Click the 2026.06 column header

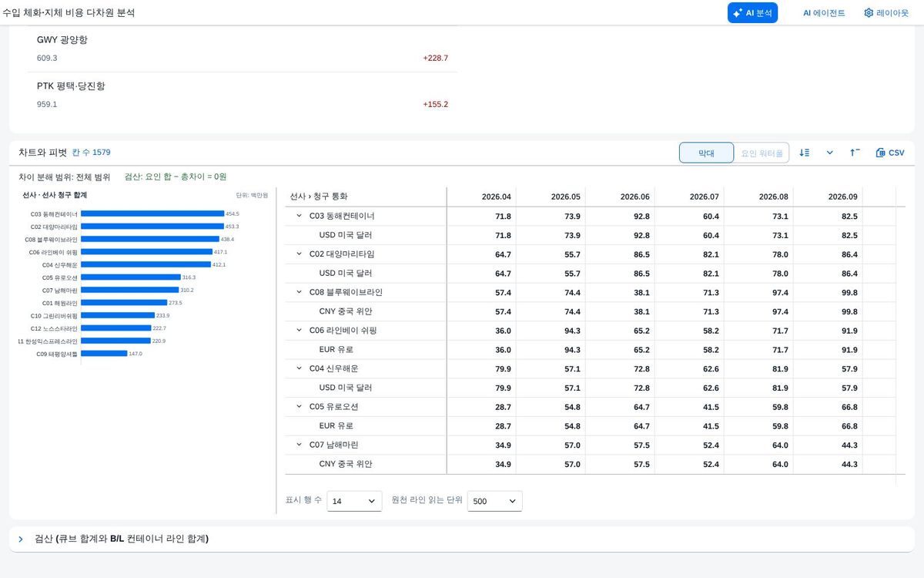pos(620,197)
